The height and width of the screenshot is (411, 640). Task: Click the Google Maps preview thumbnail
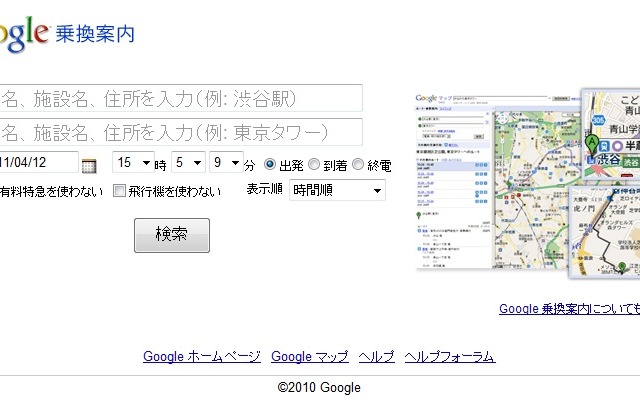pyautogui.click(x=527, y=184)
